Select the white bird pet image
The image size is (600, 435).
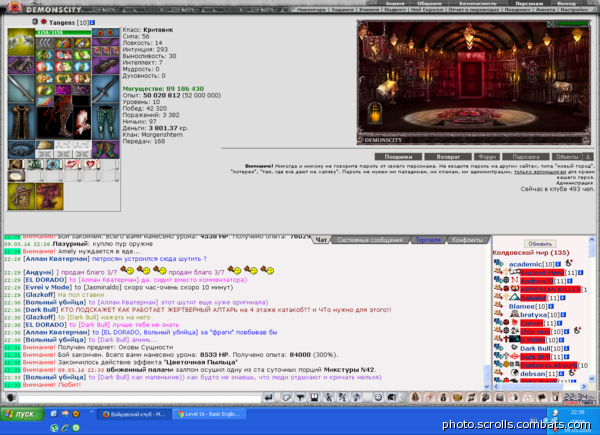click(82, 123)
